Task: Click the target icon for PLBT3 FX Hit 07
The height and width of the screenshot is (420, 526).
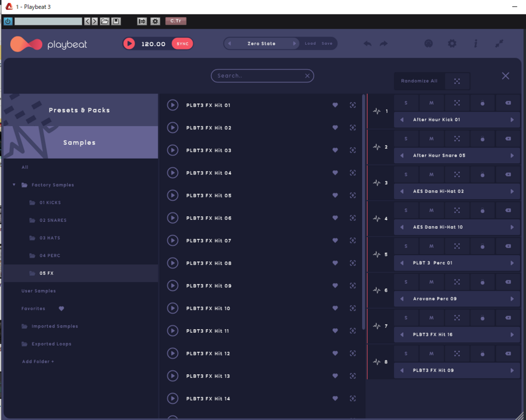Action: pos(352,240)
